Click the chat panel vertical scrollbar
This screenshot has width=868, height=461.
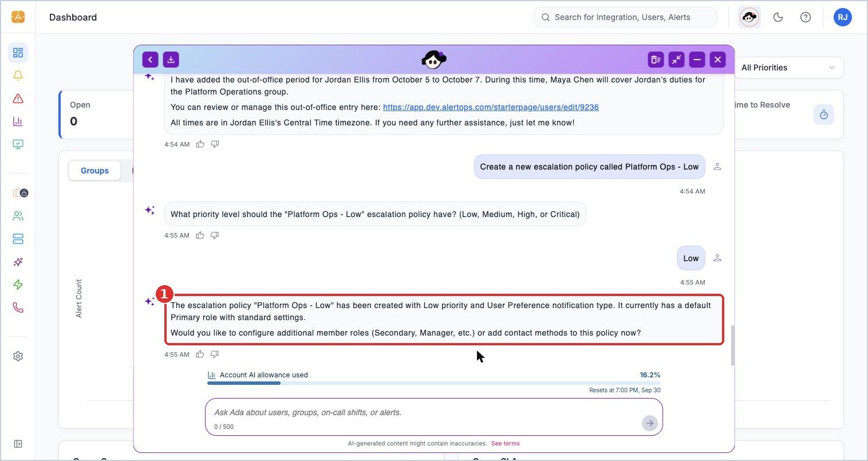[x=732, y=345]
